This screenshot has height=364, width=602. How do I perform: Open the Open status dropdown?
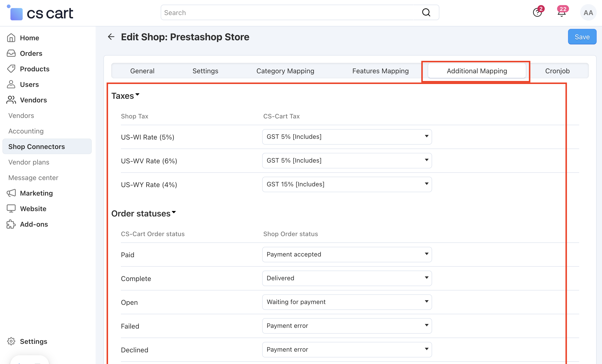[x=347, y=302]
